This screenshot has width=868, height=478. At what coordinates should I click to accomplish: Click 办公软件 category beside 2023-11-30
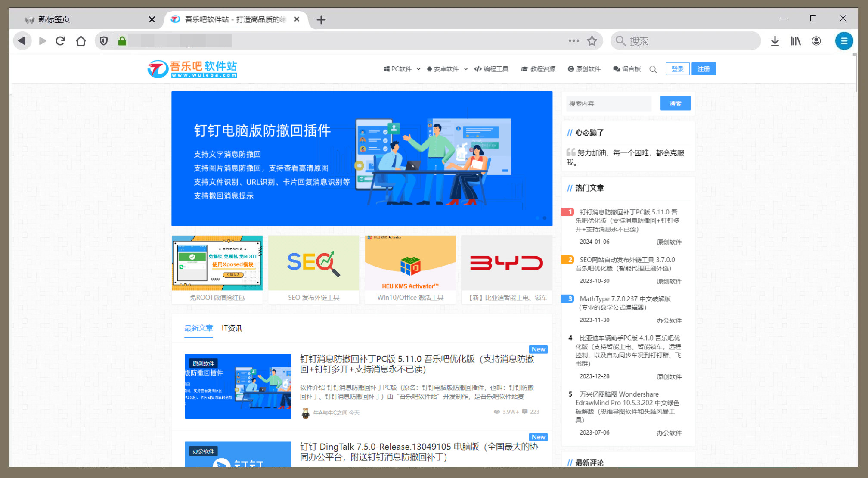669,320
